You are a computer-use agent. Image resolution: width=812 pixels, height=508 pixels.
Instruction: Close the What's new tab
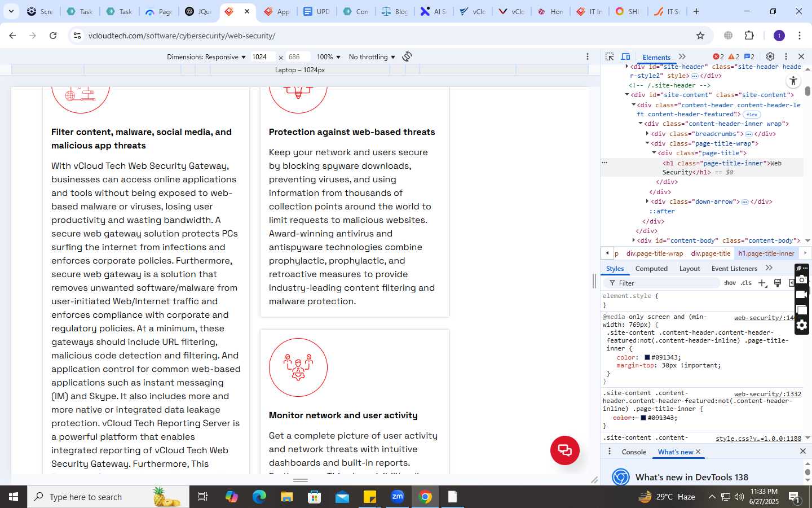pyautogui.click(x=698, y=452)
